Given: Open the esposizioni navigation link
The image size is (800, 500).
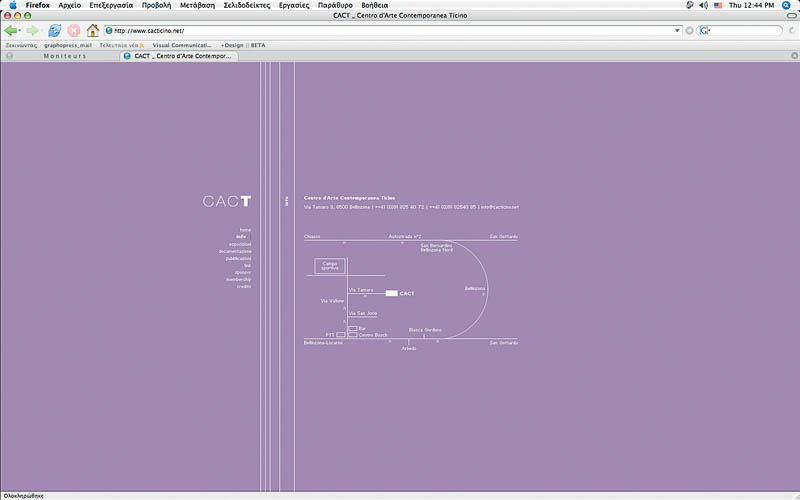Looking at the screenshot, I should pos(240,244).
